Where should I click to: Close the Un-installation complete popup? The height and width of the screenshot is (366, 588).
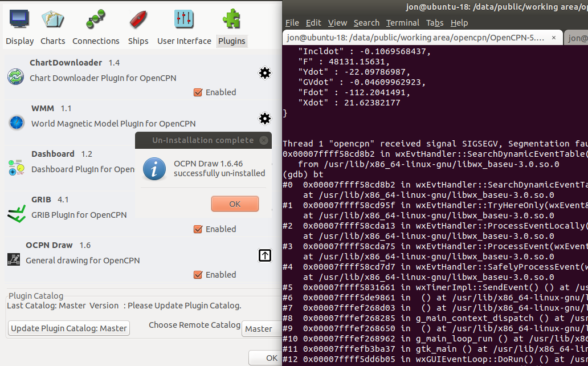[x=263, y=140]
